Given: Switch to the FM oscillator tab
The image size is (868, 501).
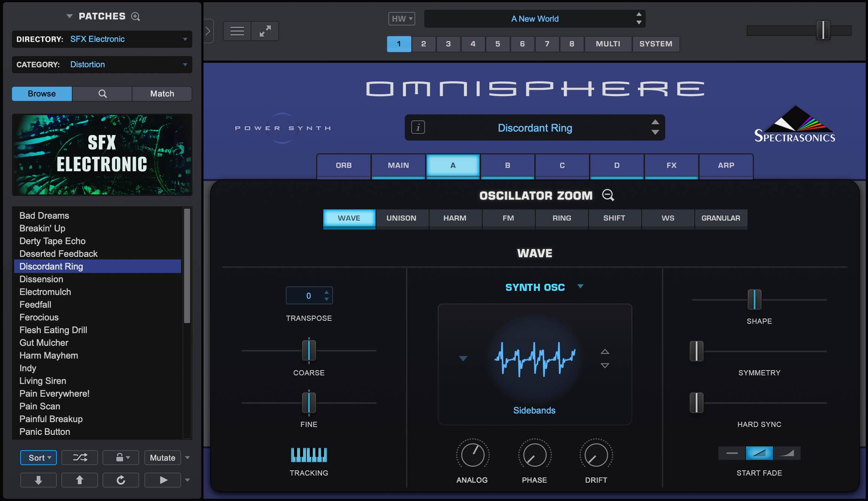Looking at the screenshot, I should [508, 218].
